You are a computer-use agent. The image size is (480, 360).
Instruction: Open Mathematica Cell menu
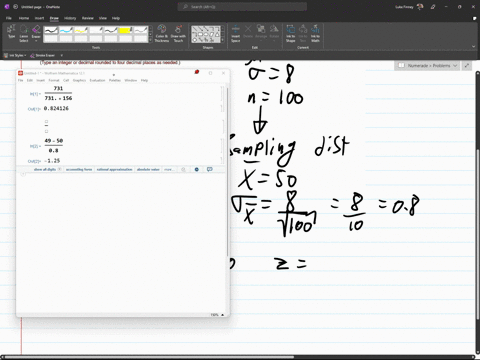point(66,80)
